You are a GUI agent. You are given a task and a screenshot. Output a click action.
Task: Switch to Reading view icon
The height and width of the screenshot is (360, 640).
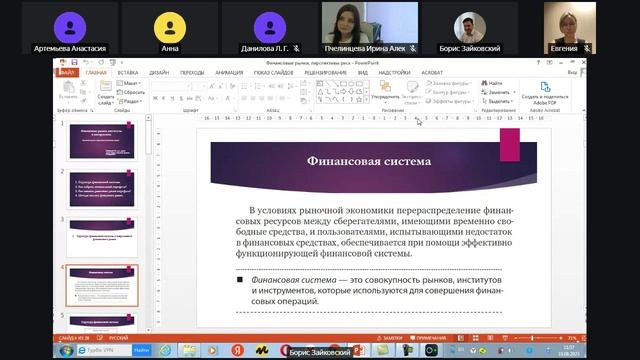click(490, 338)
